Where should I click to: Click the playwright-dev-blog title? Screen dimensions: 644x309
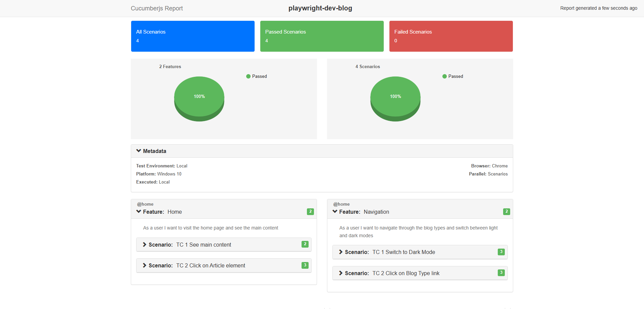(320, 8)
